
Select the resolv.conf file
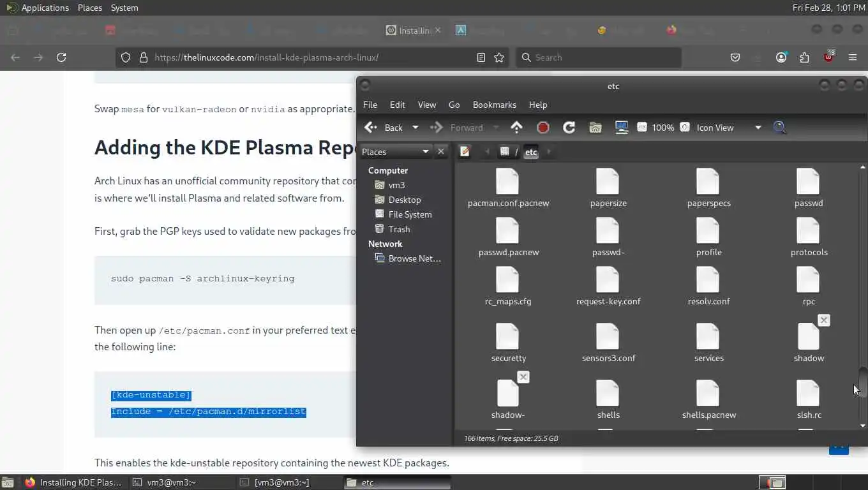point(708,286)
